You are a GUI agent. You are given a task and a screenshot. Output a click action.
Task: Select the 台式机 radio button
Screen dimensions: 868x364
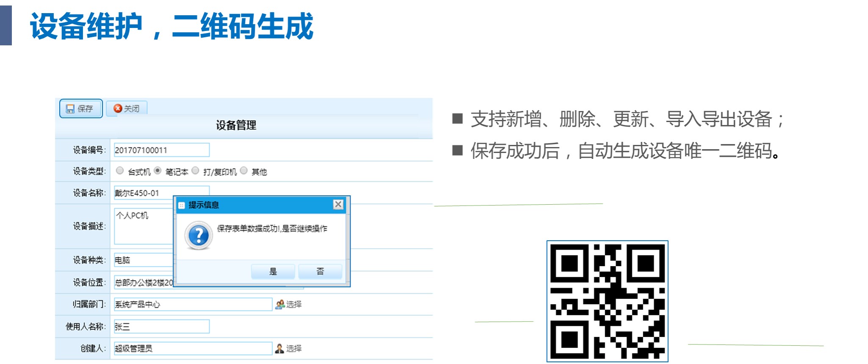click(120, 170)
